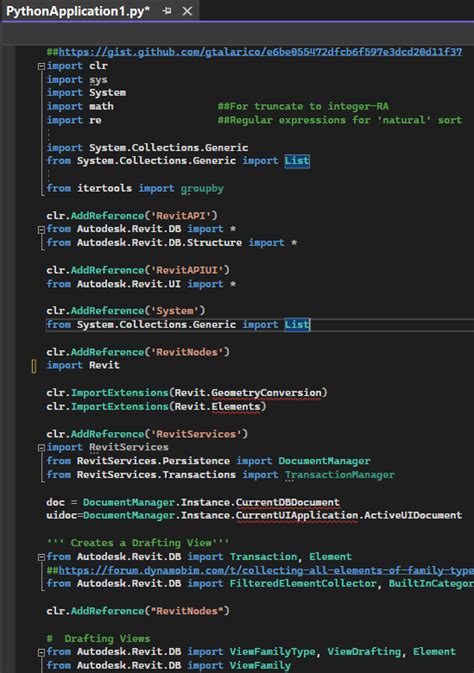Collapse the block at 'from Autodesk.Revit.DB import *'
Screen dimensions: 474x673
pos(41,230)
